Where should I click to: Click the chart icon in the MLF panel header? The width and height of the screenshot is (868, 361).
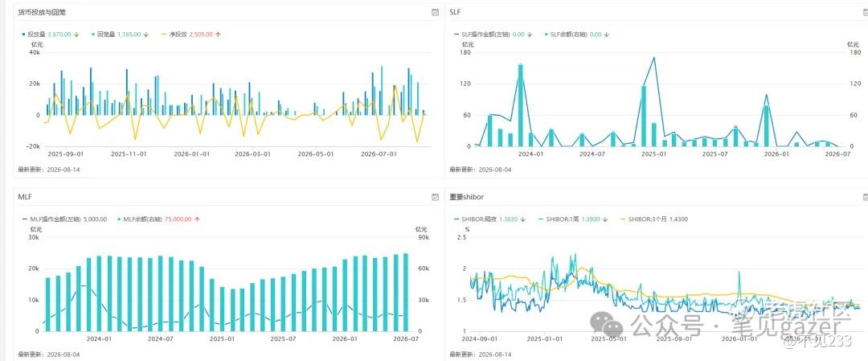(x=435, y=196)
